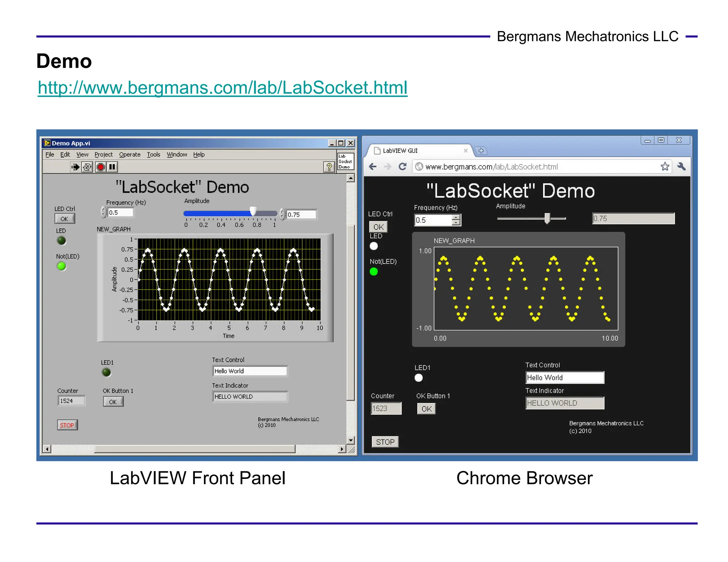Click the Demo App.vi title bar icon
Viewport: 728px width, 562px height.
(x=47, y=143)
